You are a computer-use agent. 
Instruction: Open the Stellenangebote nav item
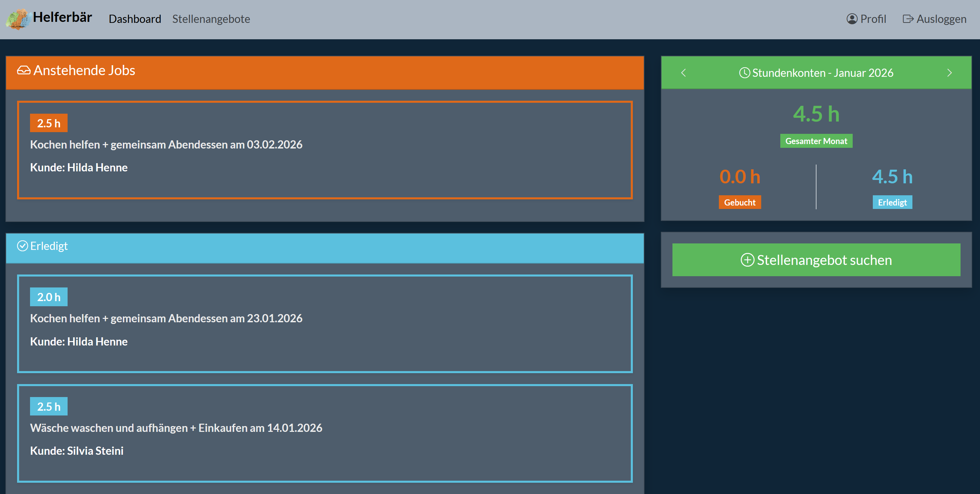tap(211, 19)
